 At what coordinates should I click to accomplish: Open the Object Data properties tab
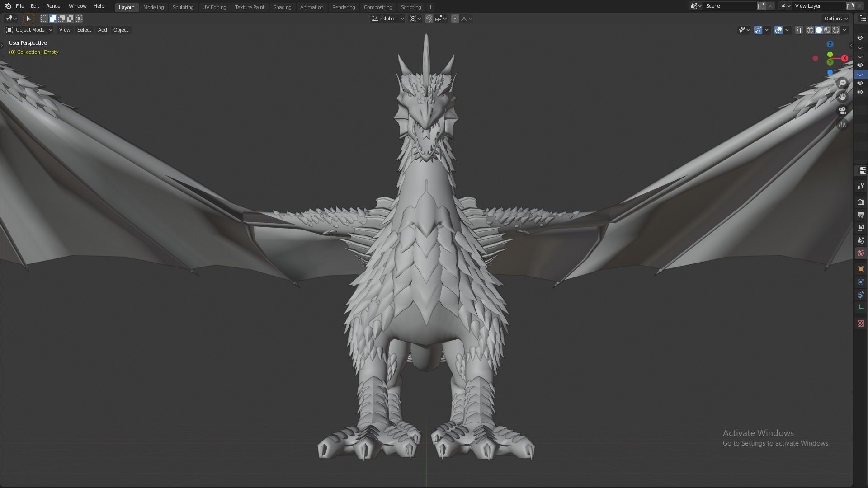861,308
